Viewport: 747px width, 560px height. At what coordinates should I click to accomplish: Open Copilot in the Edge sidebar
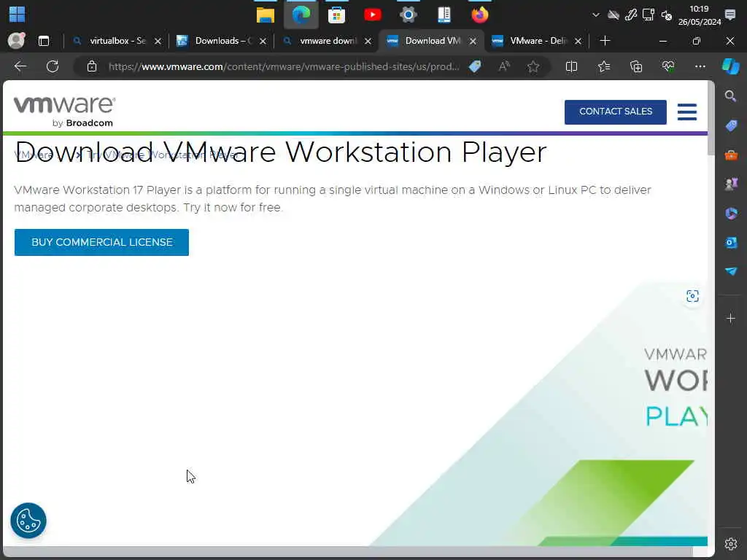tap(731, 66)
